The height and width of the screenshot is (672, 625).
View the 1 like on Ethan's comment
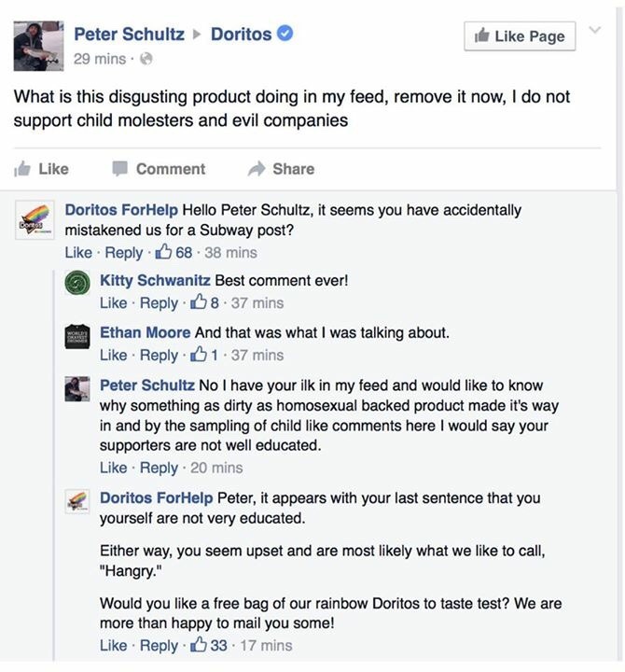tap(204, 355)
